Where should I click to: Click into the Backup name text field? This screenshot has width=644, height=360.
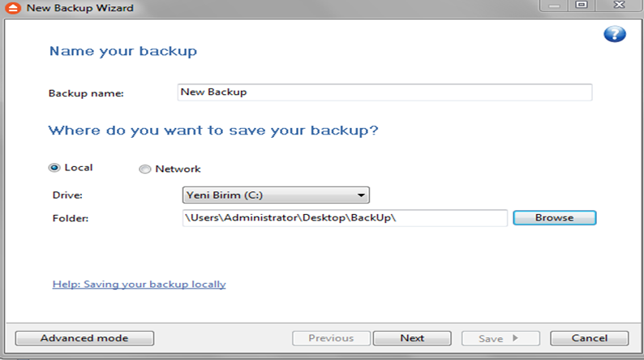pyautogui.click(x=384, y=92)
